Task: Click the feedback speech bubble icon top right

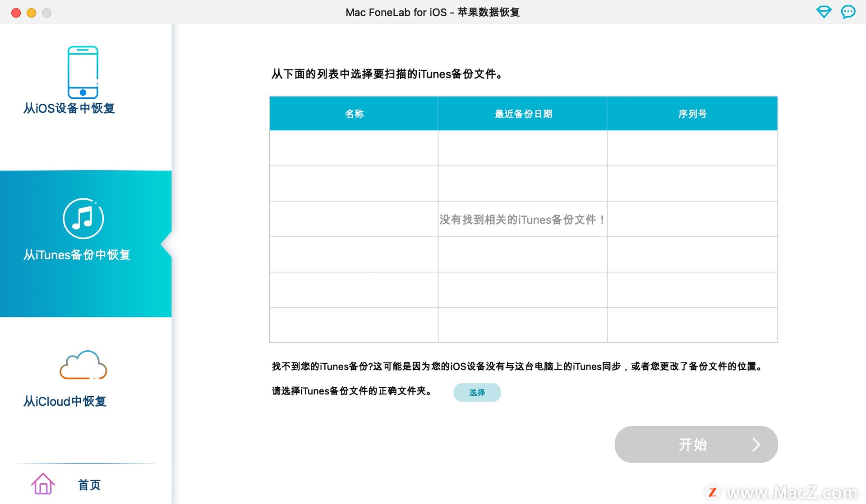Action: coord(848,12)
